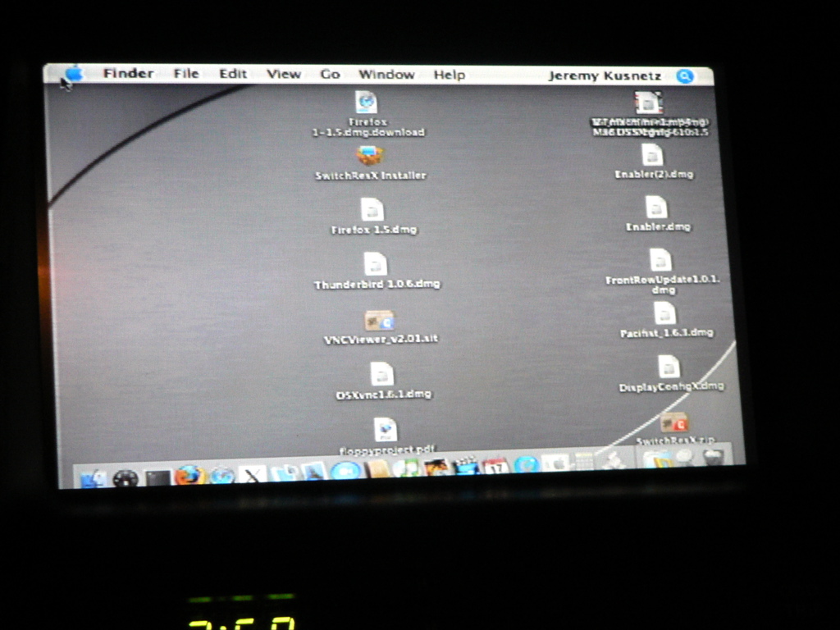Launch QuickTime Player from the Dock
The width and height of the screenshot is (840, 630).
click(x=526, y=464)
